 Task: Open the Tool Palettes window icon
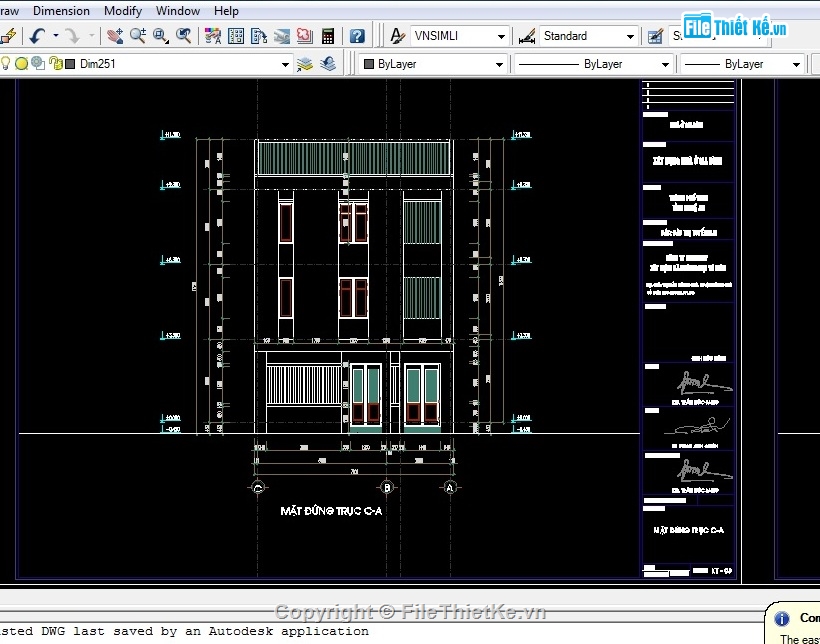pyautogui.click(x=259, y=36)
